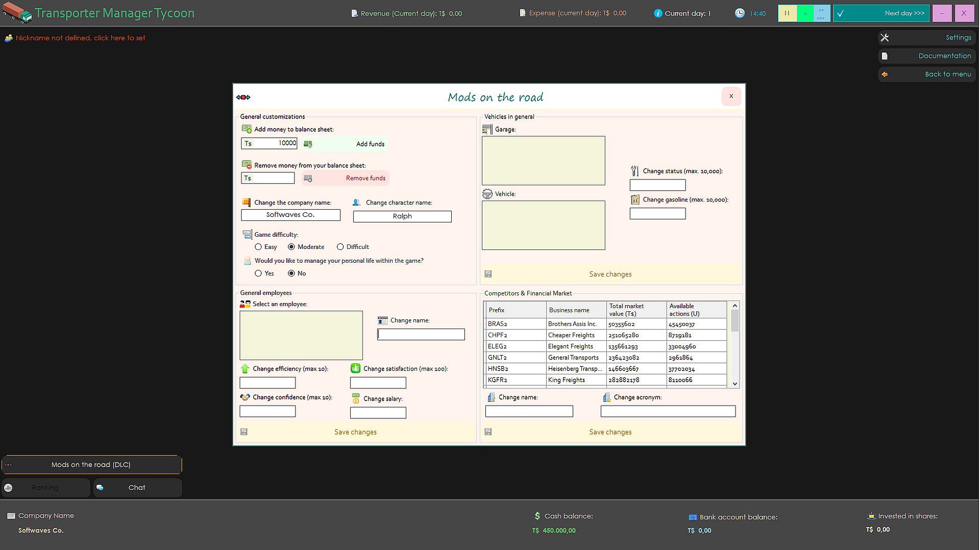Click the document icon next to Expense
The image size is (980, 550).
[522, 13]
